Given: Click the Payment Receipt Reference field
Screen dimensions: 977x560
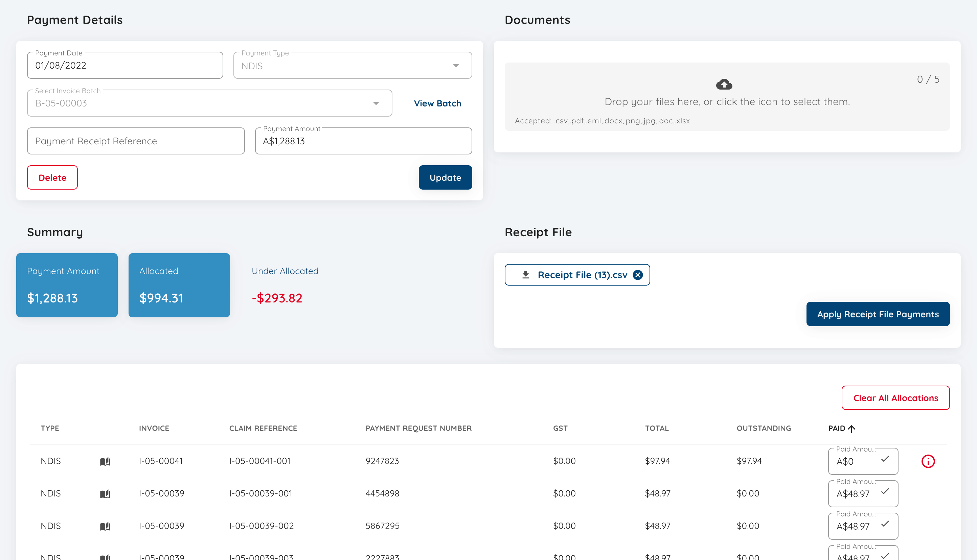Looking at the screenshot, I should click(x=136, y=141).
